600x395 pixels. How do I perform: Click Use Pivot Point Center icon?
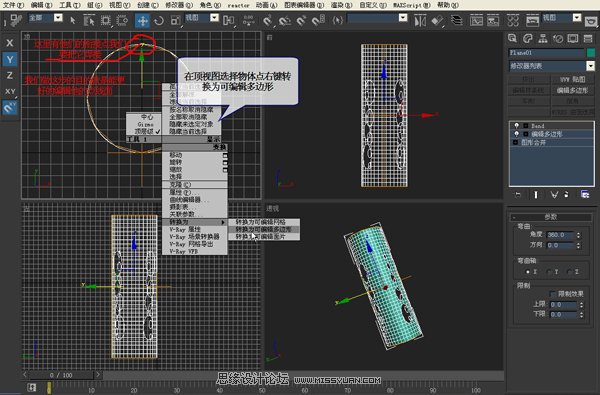point(228,20)
